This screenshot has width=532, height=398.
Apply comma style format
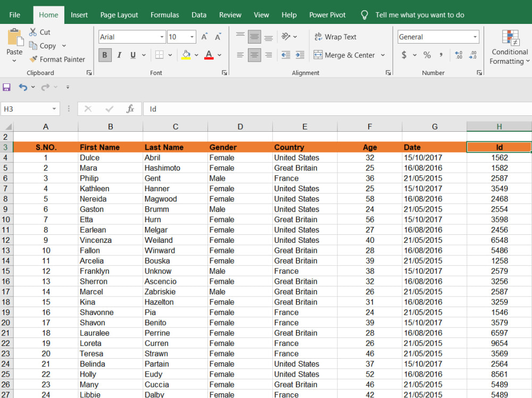click(440, 55)
